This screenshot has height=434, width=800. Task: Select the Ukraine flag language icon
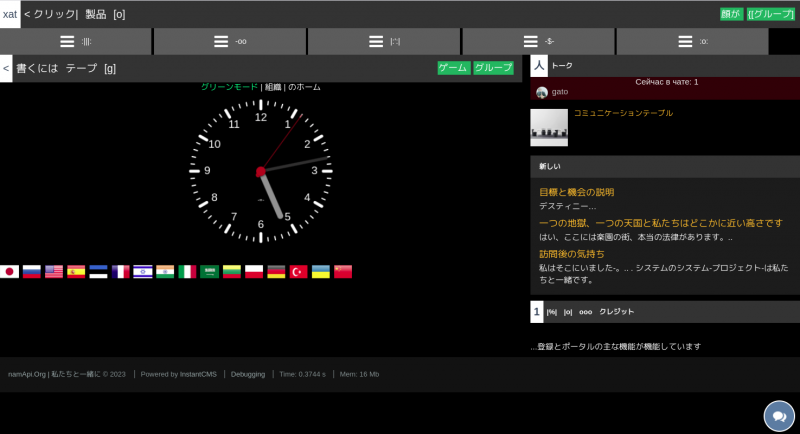click(320, 272)
